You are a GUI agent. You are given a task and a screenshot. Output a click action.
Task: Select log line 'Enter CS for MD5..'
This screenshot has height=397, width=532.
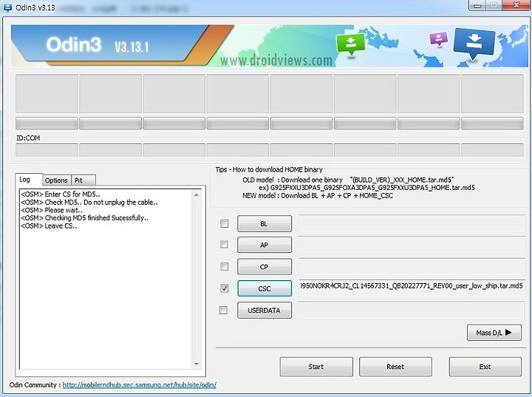coord(61,194)
